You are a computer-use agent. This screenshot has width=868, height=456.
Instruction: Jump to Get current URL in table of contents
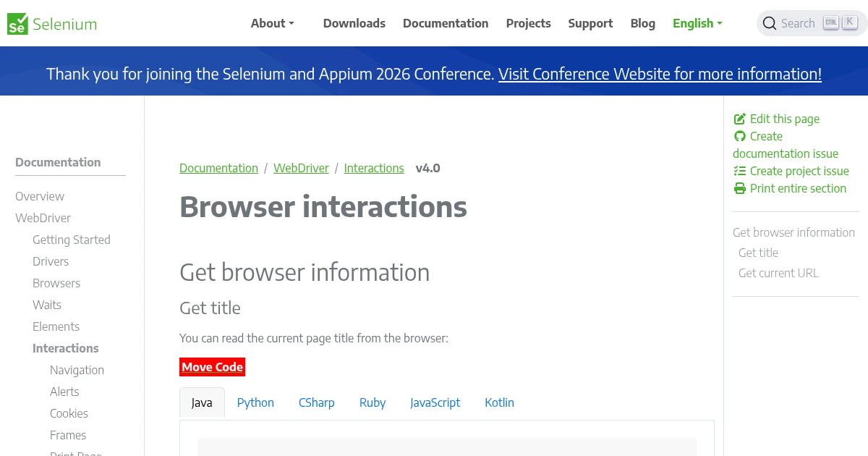[778, 273]
